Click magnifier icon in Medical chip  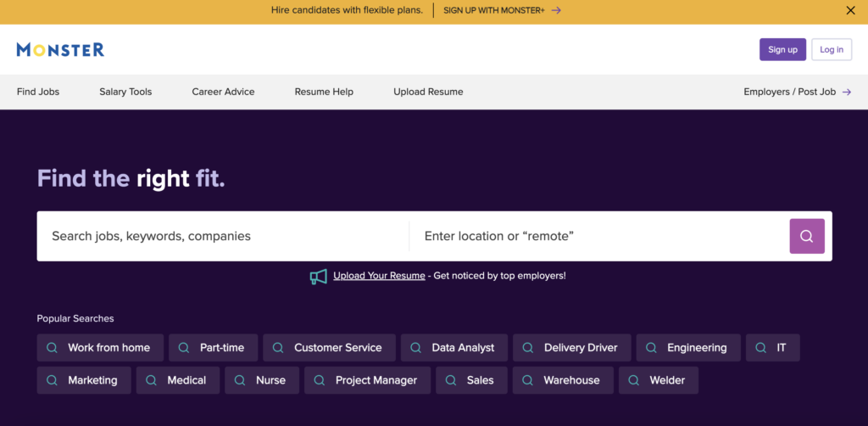[x=151, y=380]
